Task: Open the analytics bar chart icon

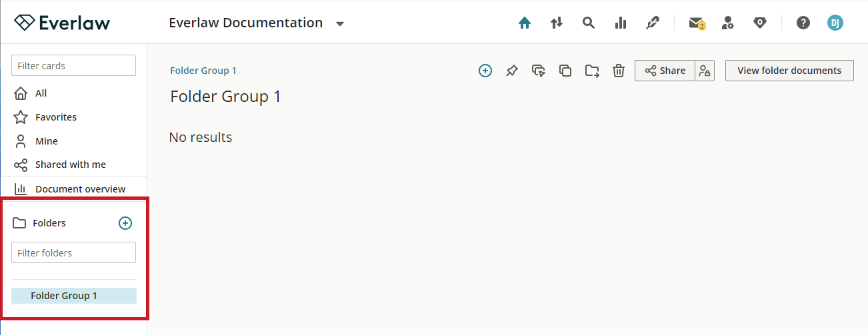Action: [x=621, y=23]
